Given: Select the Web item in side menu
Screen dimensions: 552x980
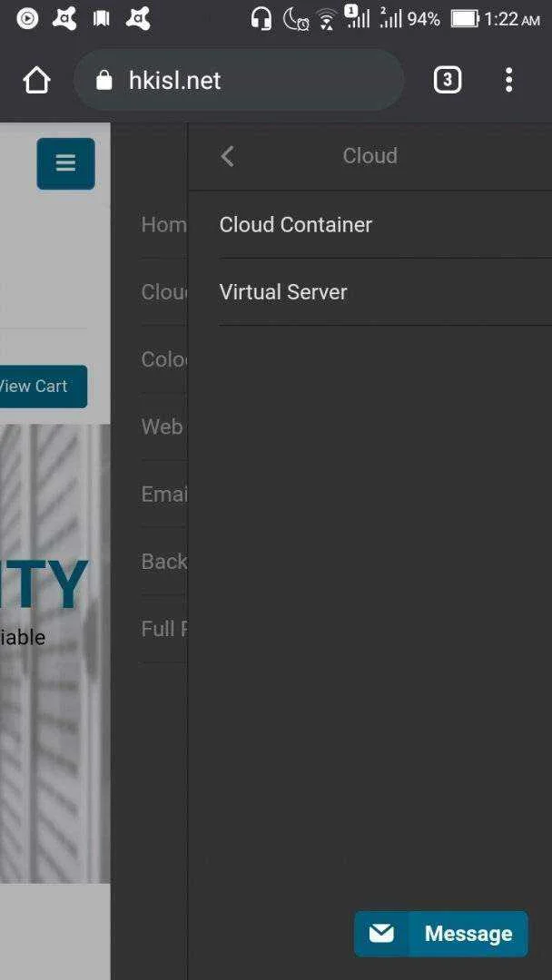Looking at the screenshot, I should tap(163, 426).
